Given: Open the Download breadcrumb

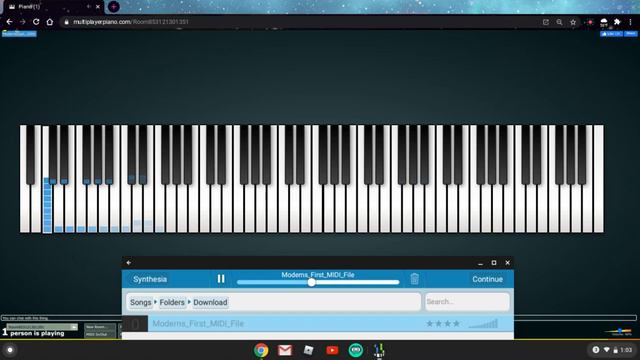Looking at the screenshot, I should point(210,302).
